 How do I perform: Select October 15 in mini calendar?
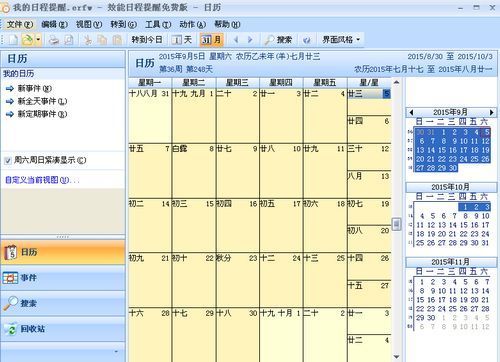[x=464, y=225]
